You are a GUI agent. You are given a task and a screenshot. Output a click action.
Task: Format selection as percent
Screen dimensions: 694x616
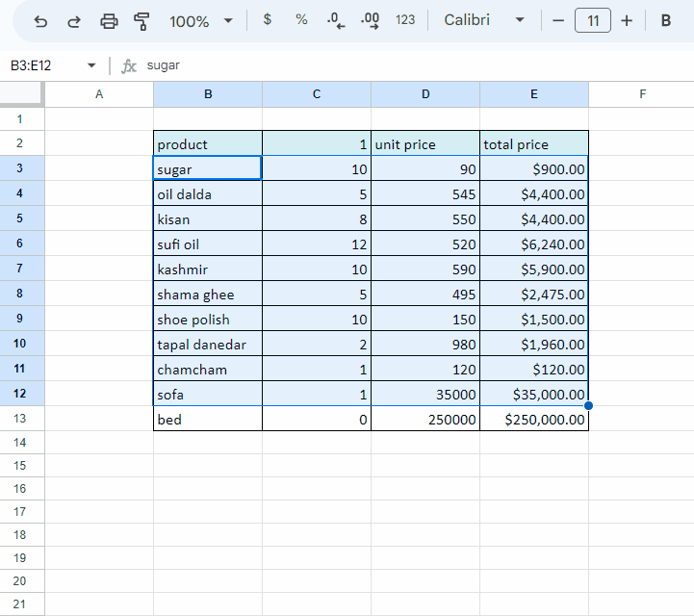(x=301, y=20)
